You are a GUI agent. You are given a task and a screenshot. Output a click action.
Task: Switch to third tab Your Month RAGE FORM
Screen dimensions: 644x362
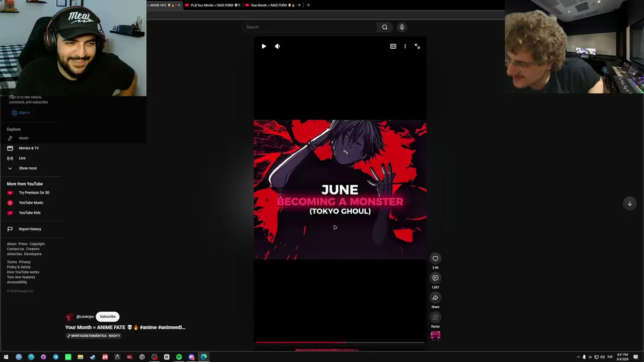click(x=273, y=5)
